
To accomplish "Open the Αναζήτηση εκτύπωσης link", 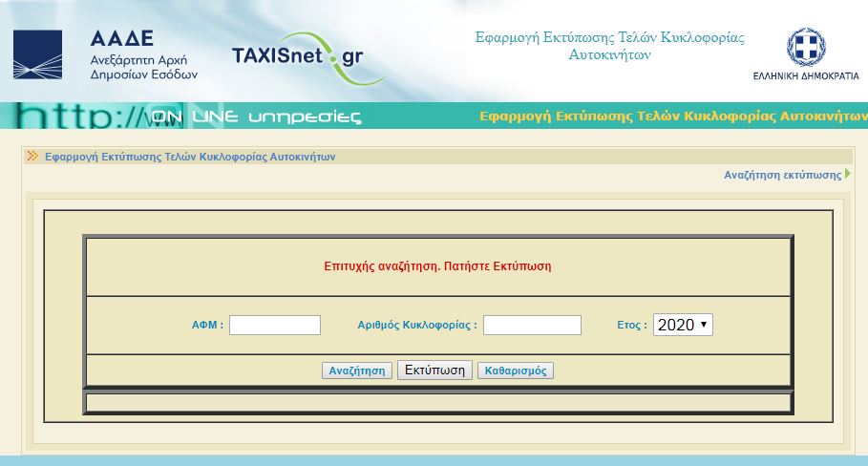I will tap(782, 175).
